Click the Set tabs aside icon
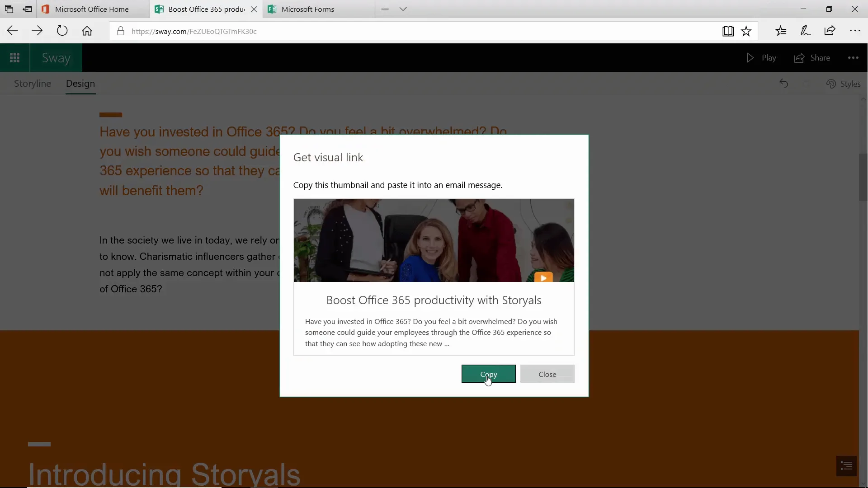This screenshot has height=488, width=868. [27, 9]
